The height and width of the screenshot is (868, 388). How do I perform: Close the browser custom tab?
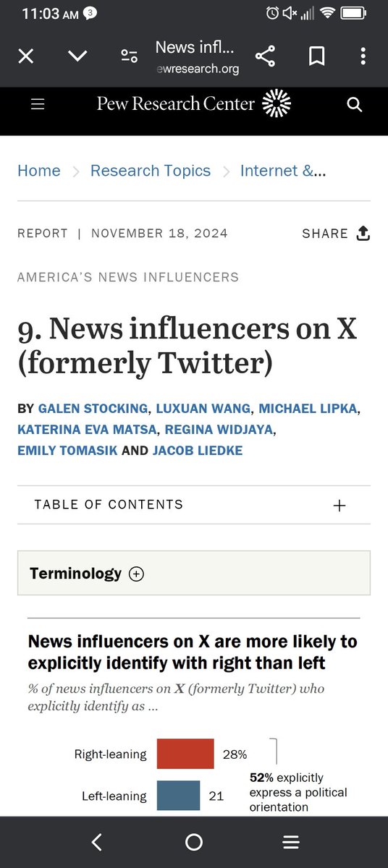(x=25, y=57)
